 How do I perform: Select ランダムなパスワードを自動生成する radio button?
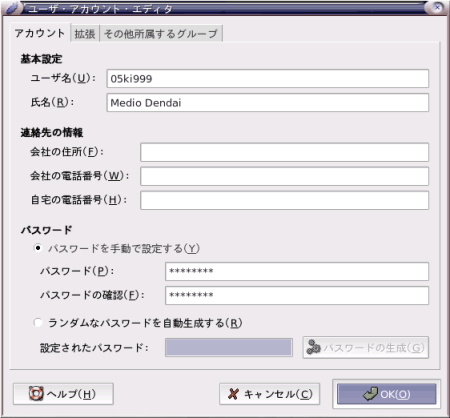[x=38, y=322]
